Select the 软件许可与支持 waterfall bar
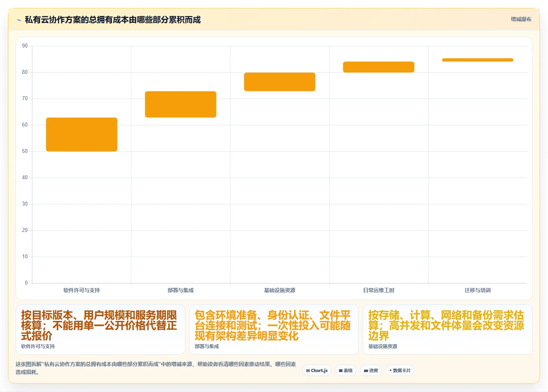Screen dimensions: 548x392 81,135
